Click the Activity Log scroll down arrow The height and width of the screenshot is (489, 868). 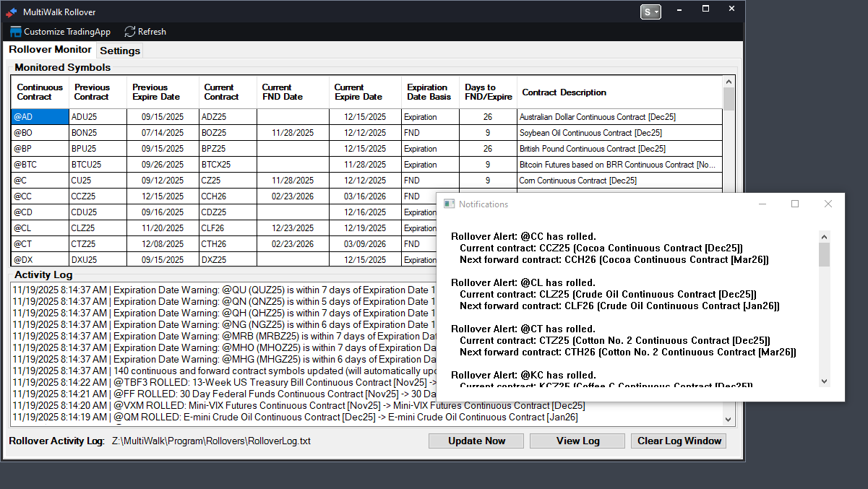point(728,420)
